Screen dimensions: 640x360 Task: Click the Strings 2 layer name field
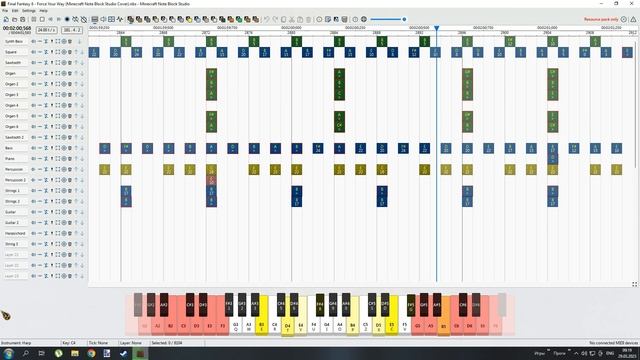click(16, 201)
